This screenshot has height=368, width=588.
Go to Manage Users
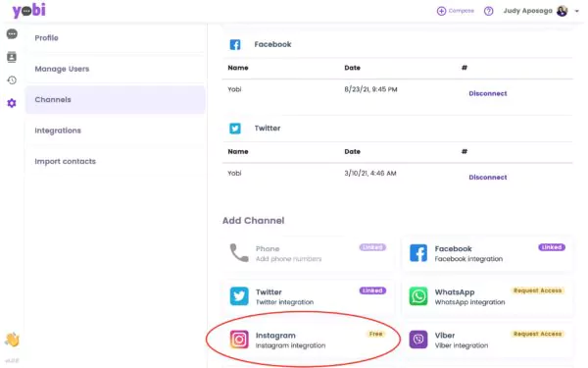[115, 69]
